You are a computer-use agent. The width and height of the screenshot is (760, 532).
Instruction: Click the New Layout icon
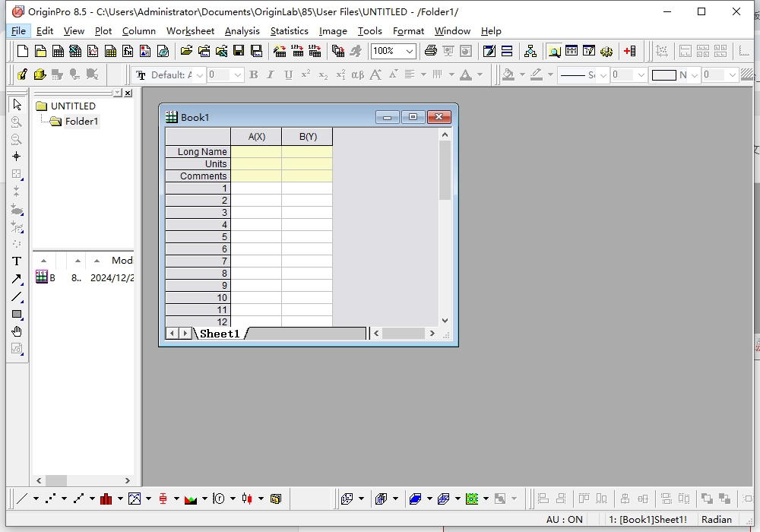[145, 51]
